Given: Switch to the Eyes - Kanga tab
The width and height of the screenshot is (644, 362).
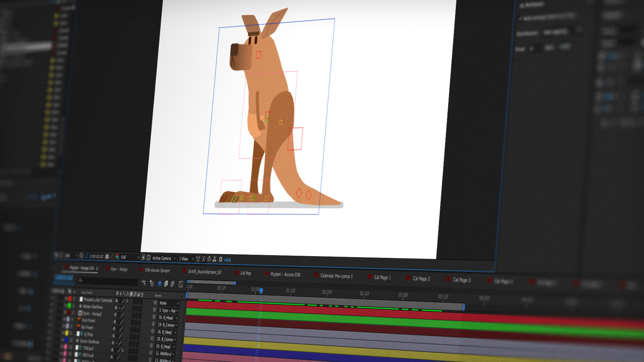Looking at the screenshot, I should coord(119,269).
